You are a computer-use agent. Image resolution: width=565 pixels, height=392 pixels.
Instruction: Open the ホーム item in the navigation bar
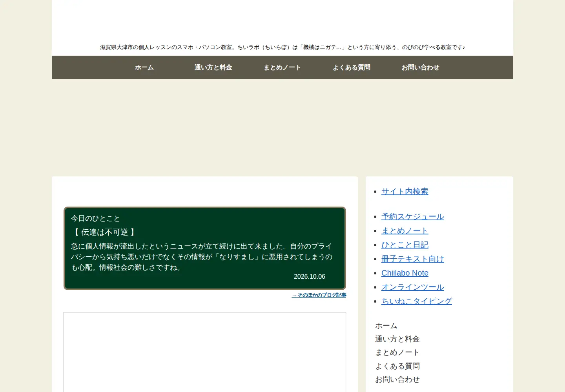(144, 67)
